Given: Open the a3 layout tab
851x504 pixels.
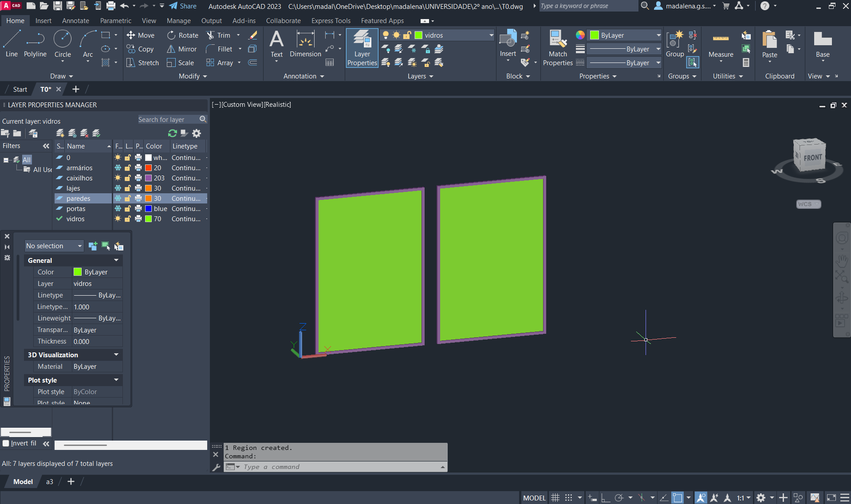Looking at the screenshot, I should point(50,482).
